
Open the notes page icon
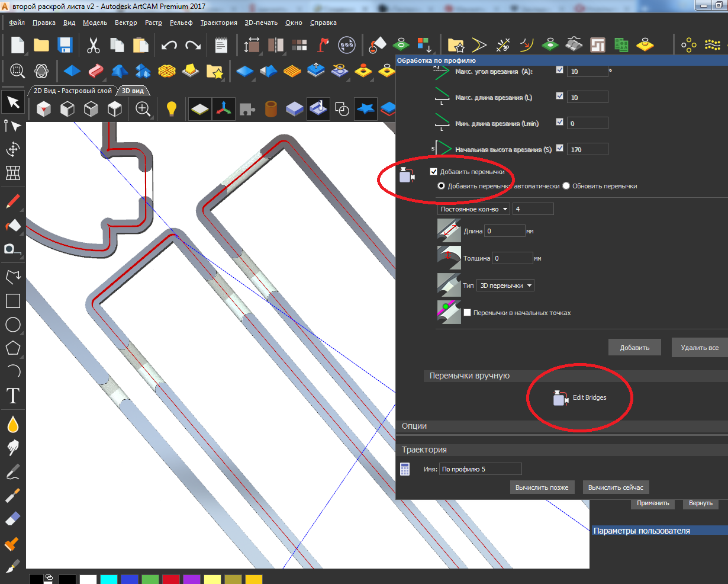pos(221,46)
